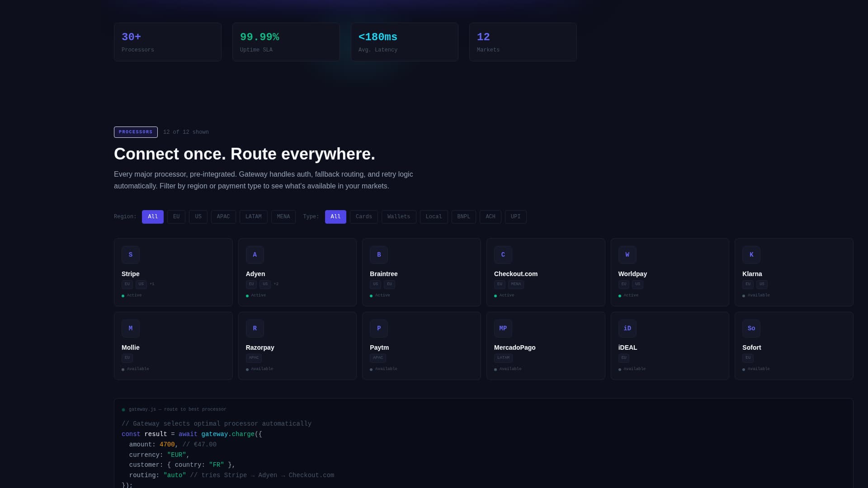
Task: Click the Adyen "A" logo icon
Action: (255, 255)
